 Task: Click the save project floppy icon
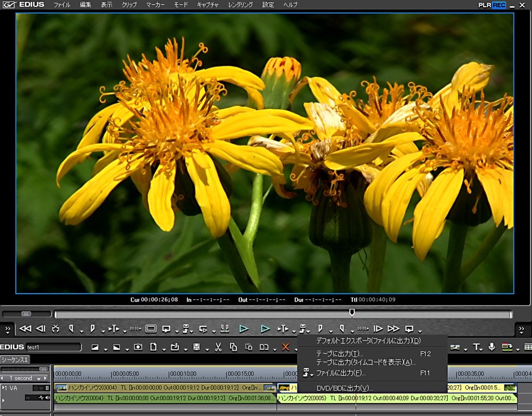click(196, 347)
